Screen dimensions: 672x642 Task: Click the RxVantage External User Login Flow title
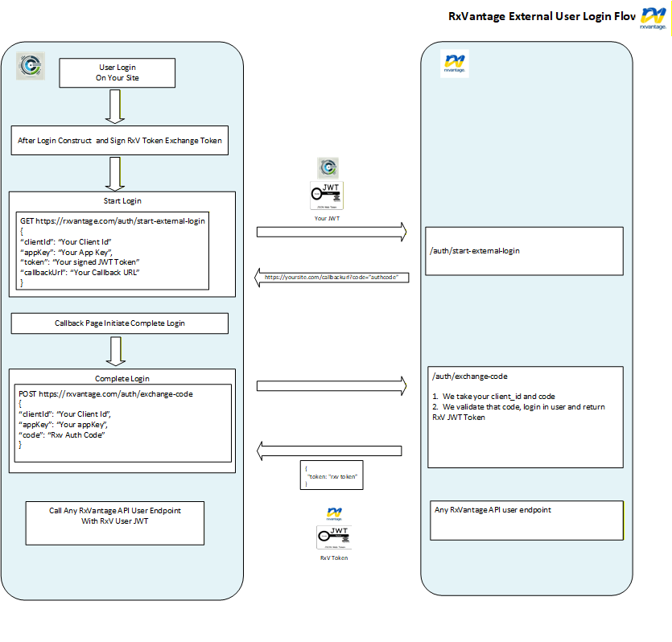pos(542,16)
